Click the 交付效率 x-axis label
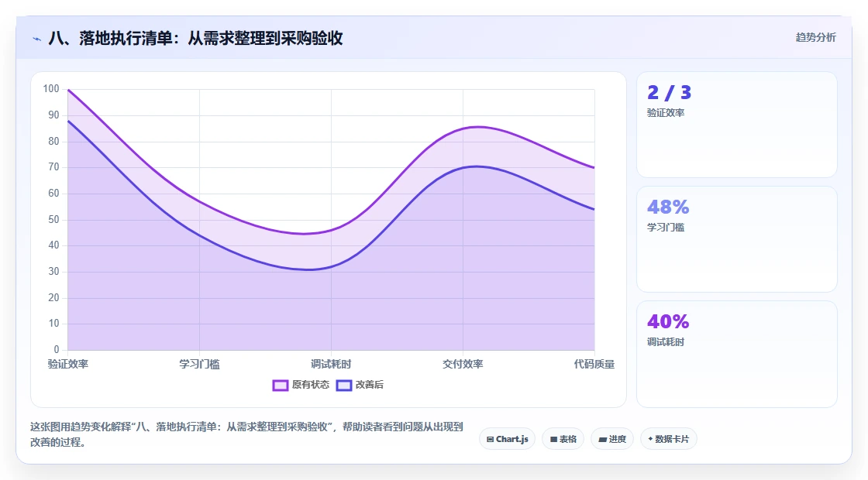 (463, 364)
